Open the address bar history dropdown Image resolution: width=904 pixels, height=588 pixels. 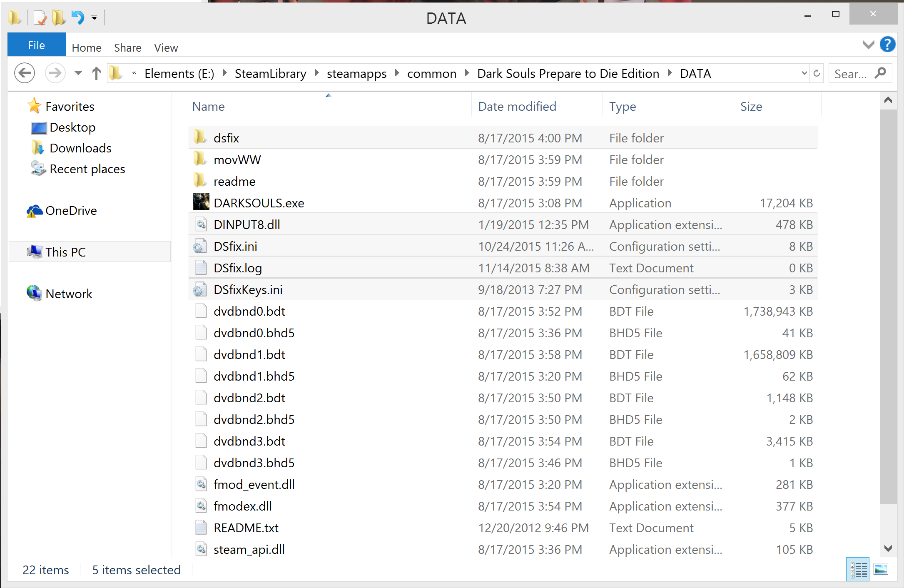coord(804,73)
